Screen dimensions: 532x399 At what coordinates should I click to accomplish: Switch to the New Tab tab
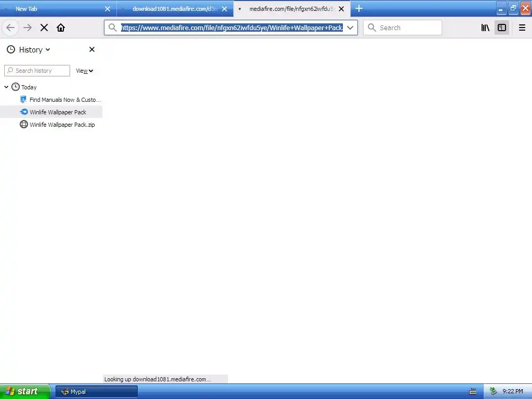58,9
